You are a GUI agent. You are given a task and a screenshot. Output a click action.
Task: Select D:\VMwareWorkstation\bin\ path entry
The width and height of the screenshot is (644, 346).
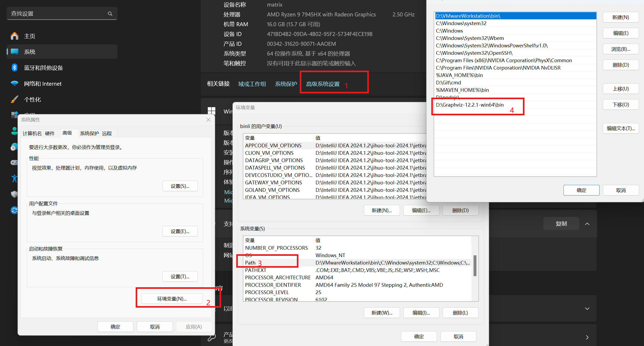click(x=515, y=16)
